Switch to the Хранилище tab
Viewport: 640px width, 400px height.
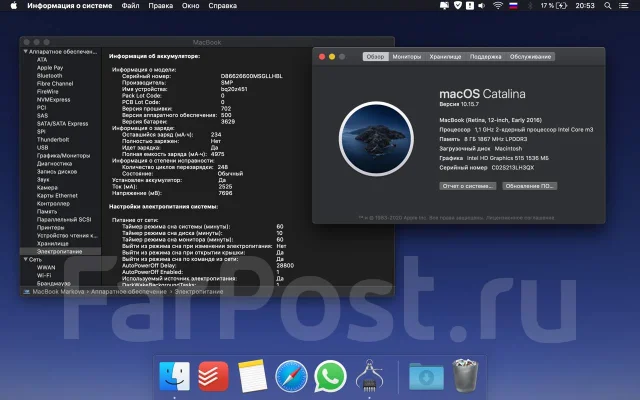pyautogui.click(x=445, y=57)
